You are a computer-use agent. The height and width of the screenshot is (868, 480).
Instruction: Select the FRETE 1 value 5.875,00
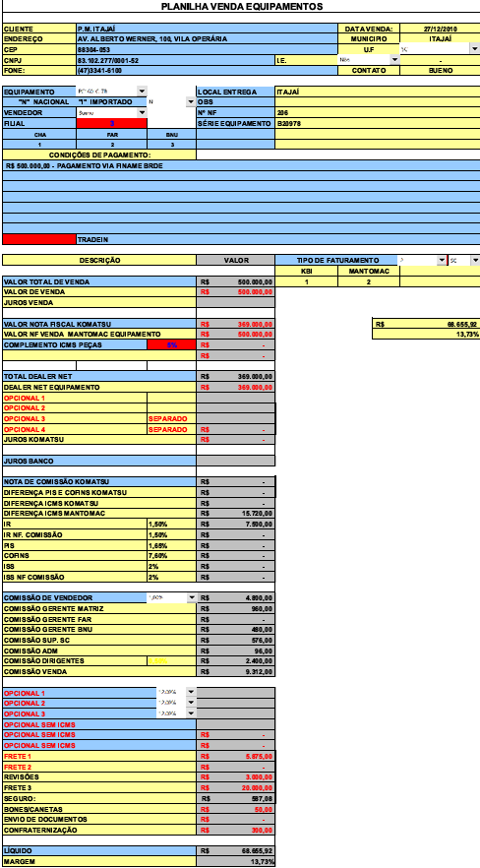(236, 756)
